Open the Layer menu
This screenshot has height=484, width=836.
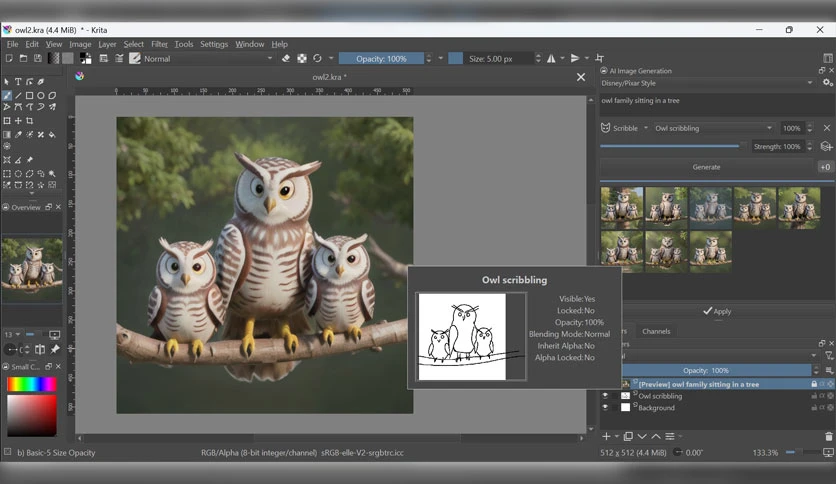click(107, 44)
